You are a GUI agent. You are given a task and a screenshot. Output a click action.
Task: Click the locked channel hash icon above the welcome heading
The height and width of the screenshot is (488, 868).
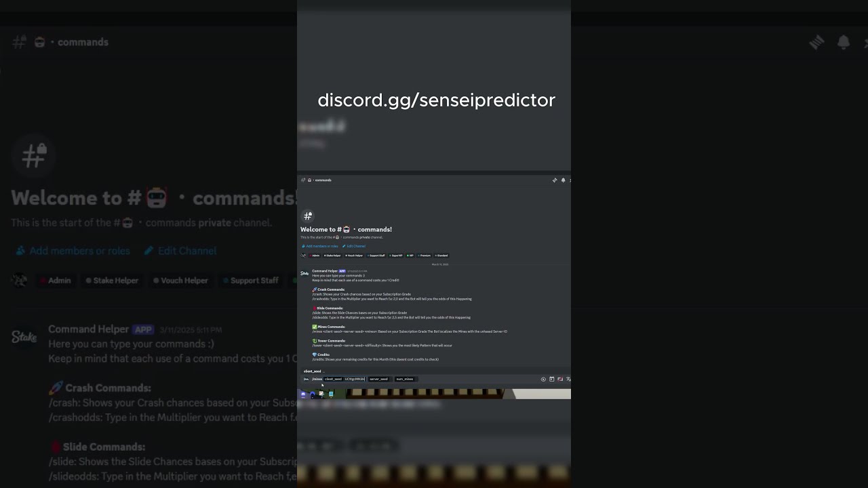(x=308, y=216)
